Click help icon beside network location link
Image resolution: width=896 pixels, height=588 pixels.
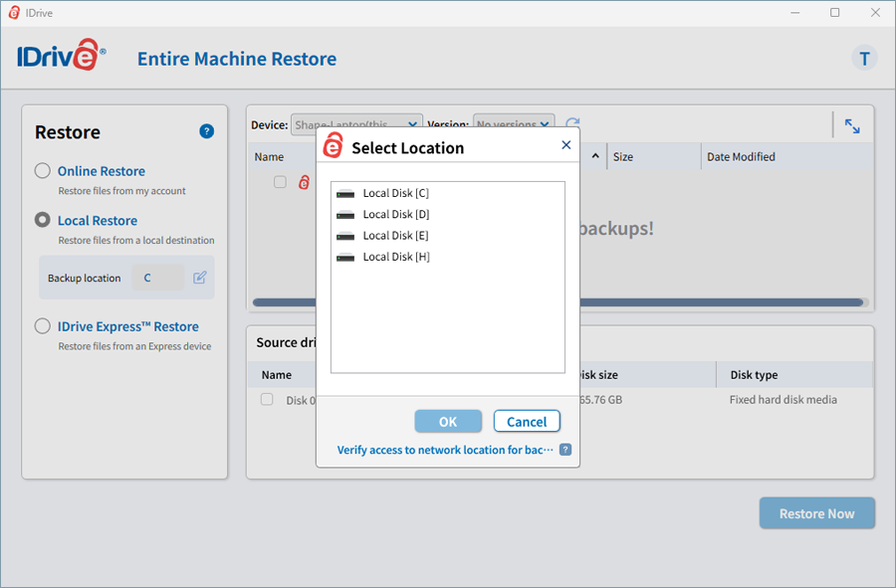pos(565,450)
